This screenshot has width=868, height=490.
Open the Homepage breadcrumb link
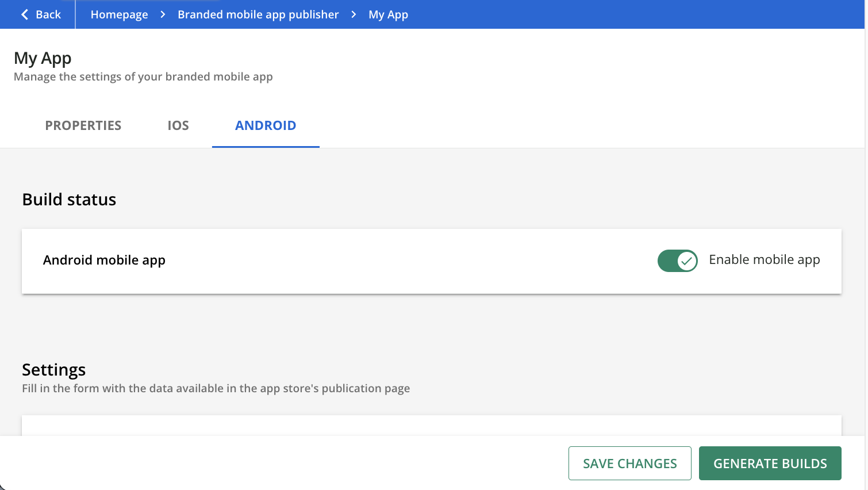pos(119,14)
